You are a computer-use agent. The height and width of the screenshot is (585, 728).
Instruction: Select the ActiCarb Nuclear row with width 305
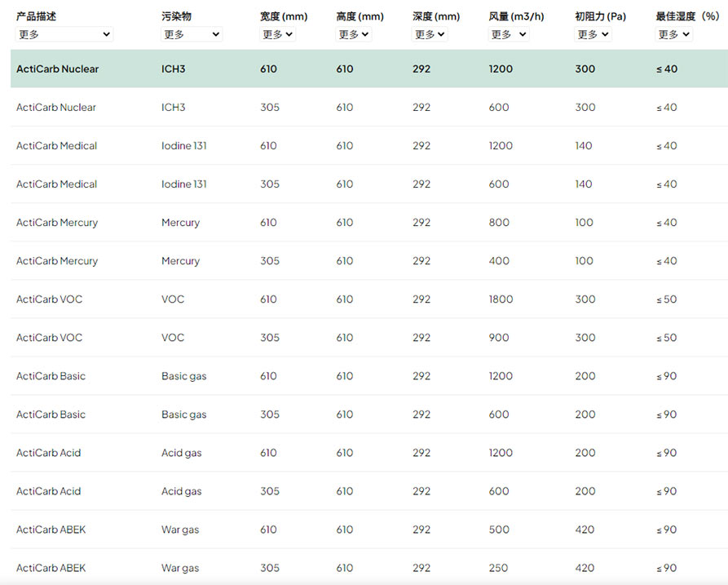(369, 108)
